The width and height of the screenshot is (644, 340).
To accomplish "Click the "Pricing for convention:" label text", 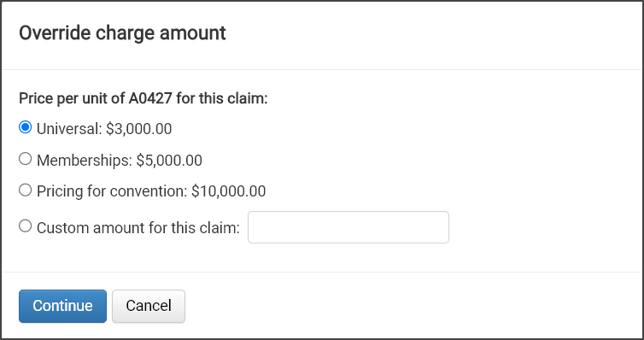I will 112,191.
